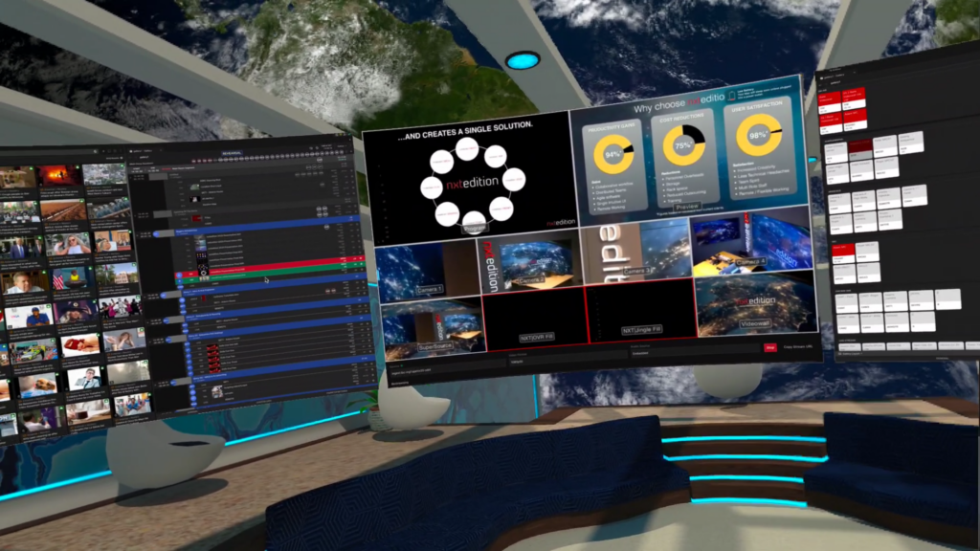Viewport: 980px width, 551px height.
Task: Open the group of dancers thumbnail
Action: [x=120, y=307]
